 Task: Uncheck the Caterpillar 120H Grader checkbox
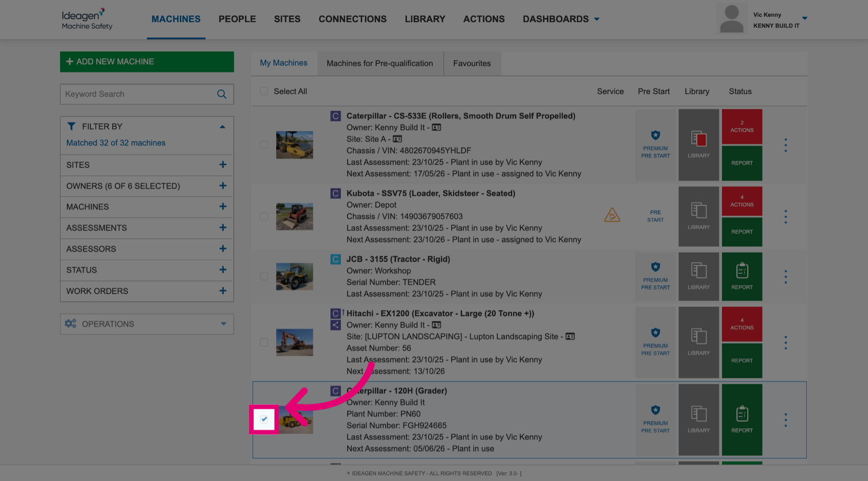[264, 420]
